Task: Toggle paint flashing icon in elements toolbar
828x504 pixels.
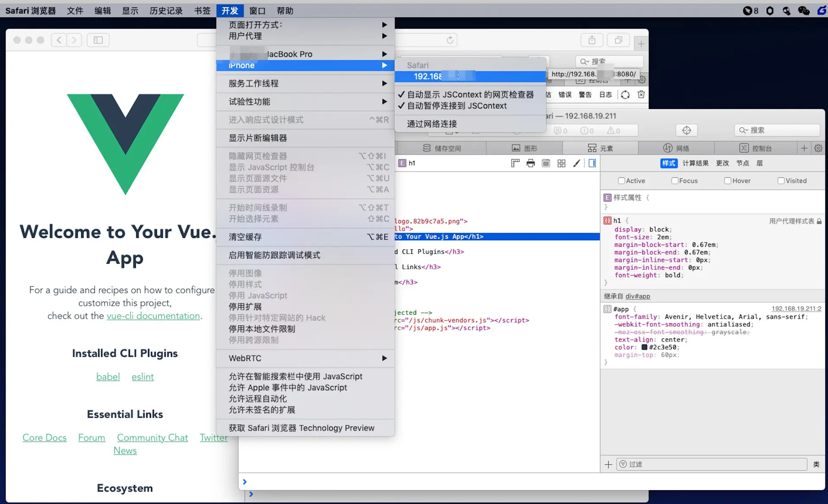Action: point(546,163)
